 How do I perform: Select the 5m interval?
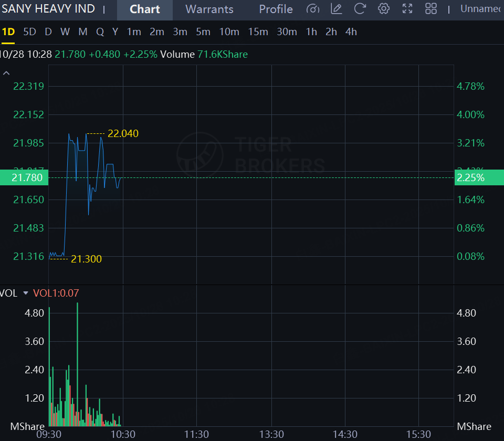click(x=203, y=32)
